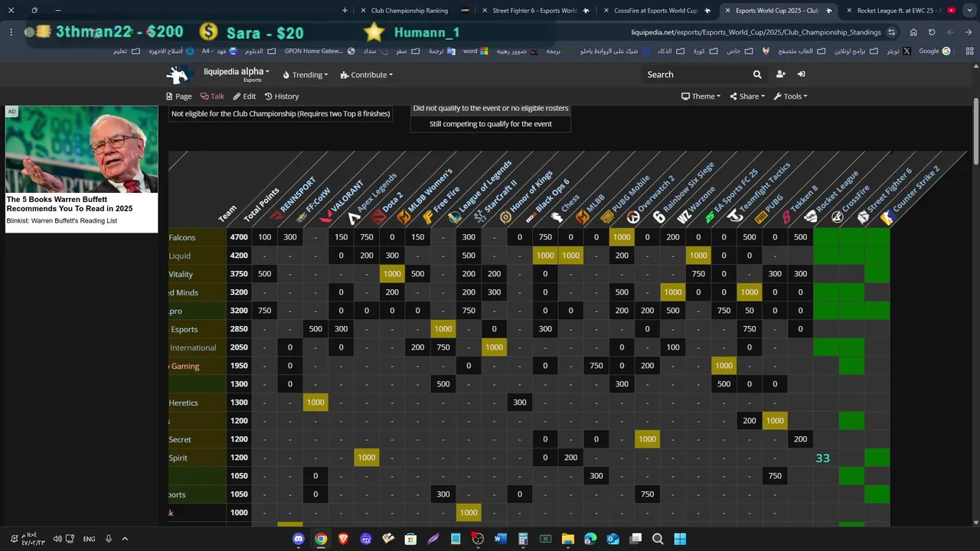Open the Tools dropdown

pos(791,96)
